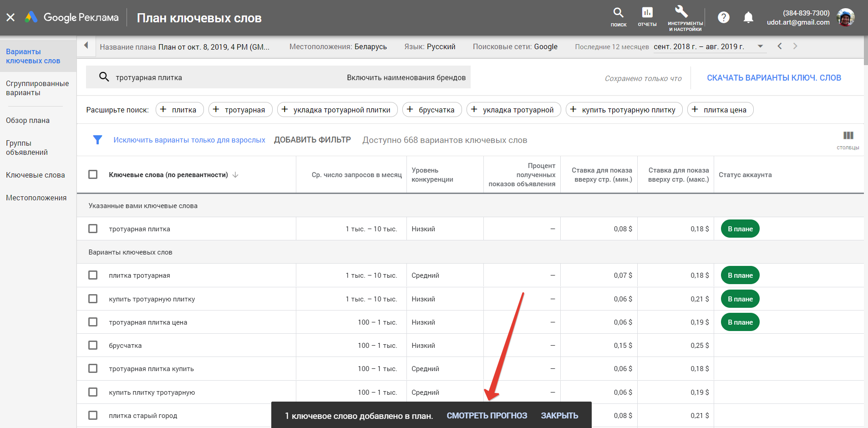
Task: Select the checkbox for плитка тротуарная
Action: [93, 275]
